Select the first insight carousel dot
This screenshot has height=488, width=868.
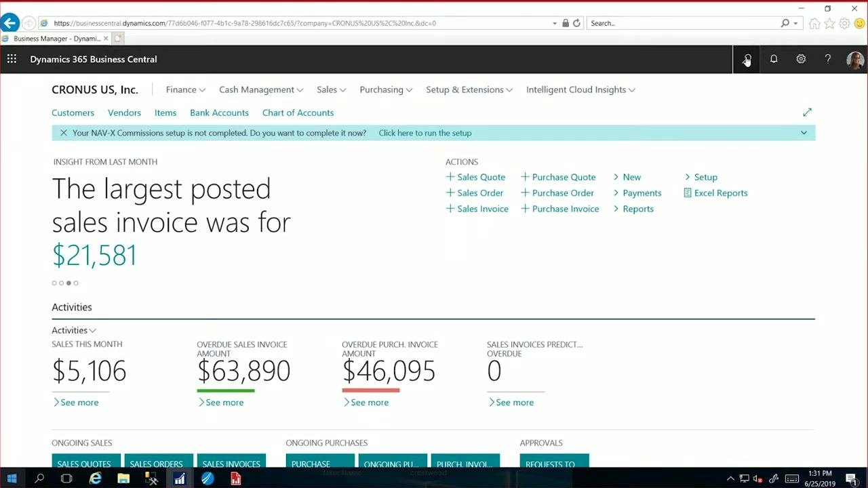(x=54, y=283)
